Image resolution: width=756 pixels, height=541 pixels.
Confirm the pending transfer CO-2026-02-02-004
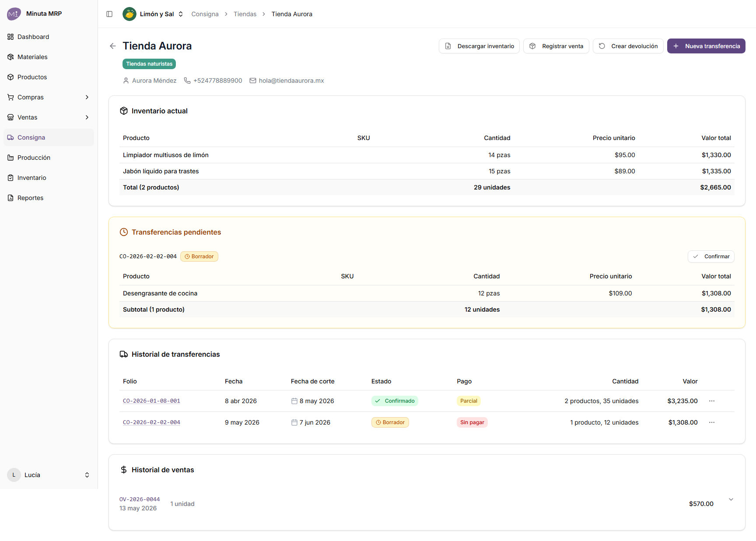click(711, 256)
